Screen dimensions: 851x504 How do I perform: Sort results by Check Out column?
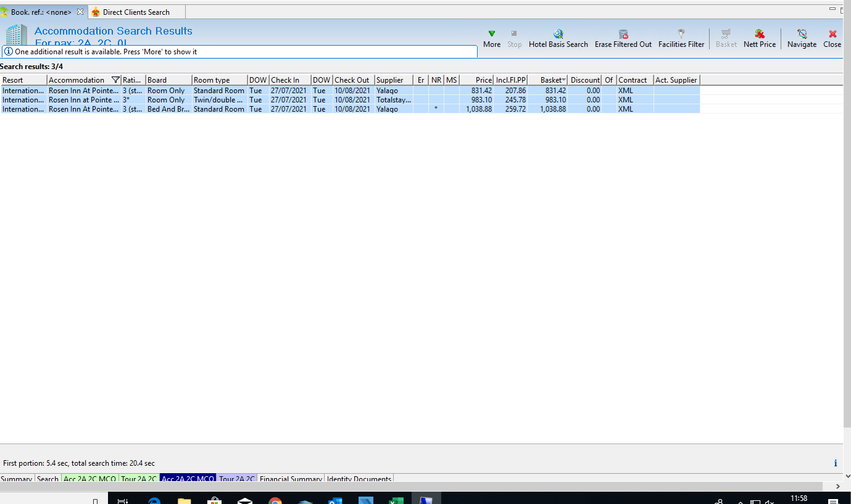point(354,80)
